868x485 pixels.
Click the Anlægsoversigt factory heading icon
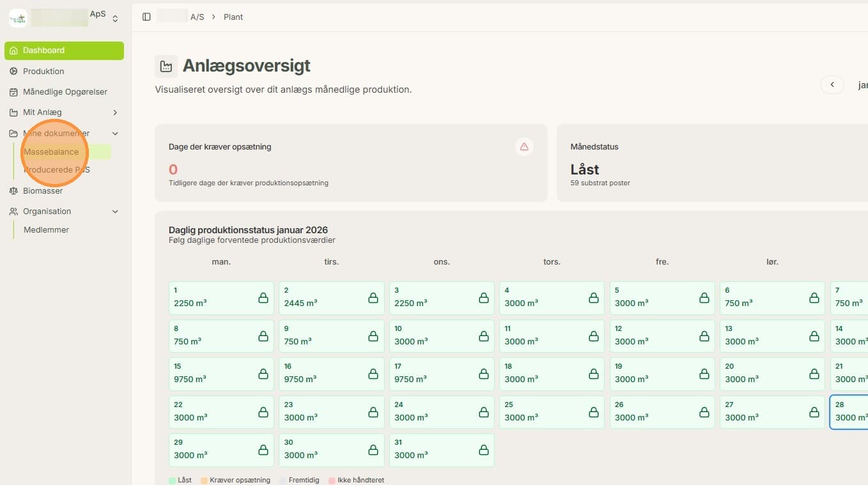[166, 66]
